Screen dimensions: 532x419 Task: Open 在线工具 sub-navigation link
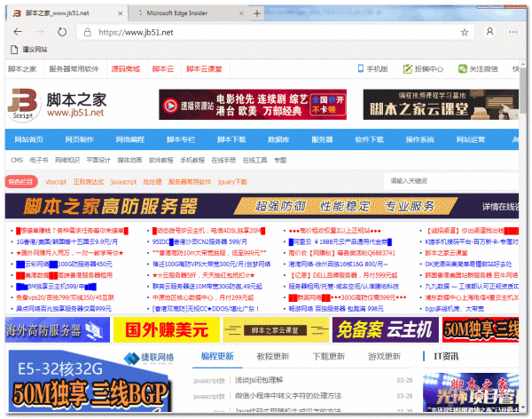(254, 160)
